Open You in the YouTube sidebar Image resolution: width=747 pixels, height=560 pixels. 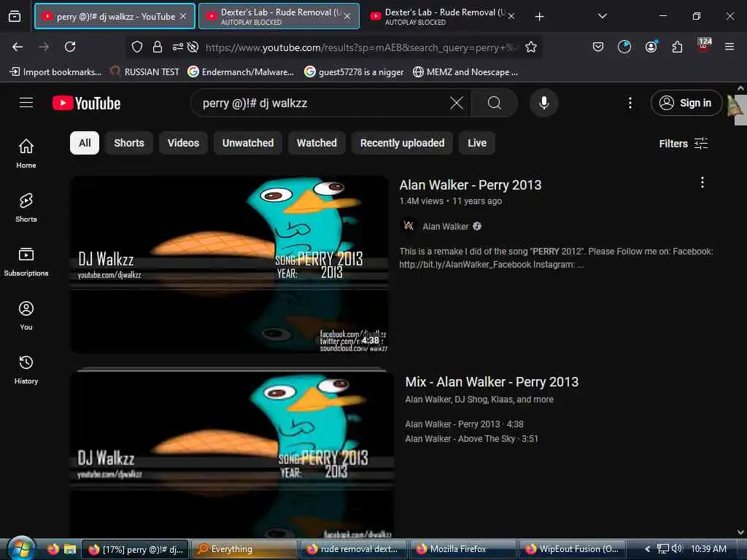click(26, 315)
